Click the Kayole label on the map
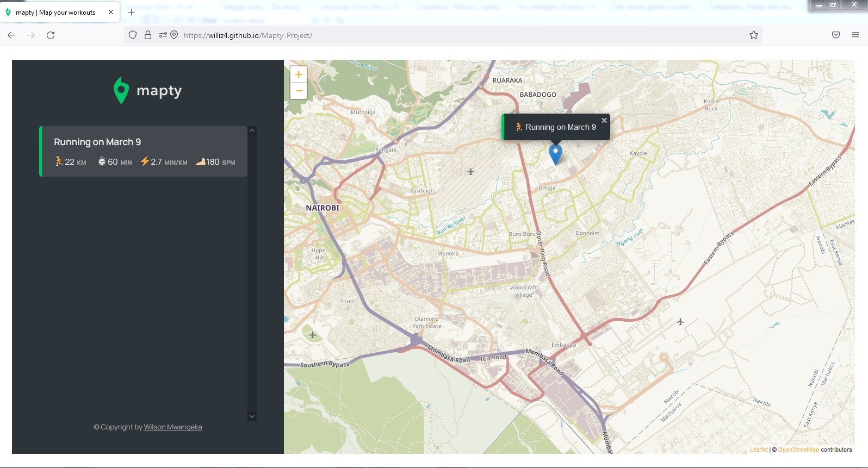The image size is (868, 468). [x=638, y=153]
